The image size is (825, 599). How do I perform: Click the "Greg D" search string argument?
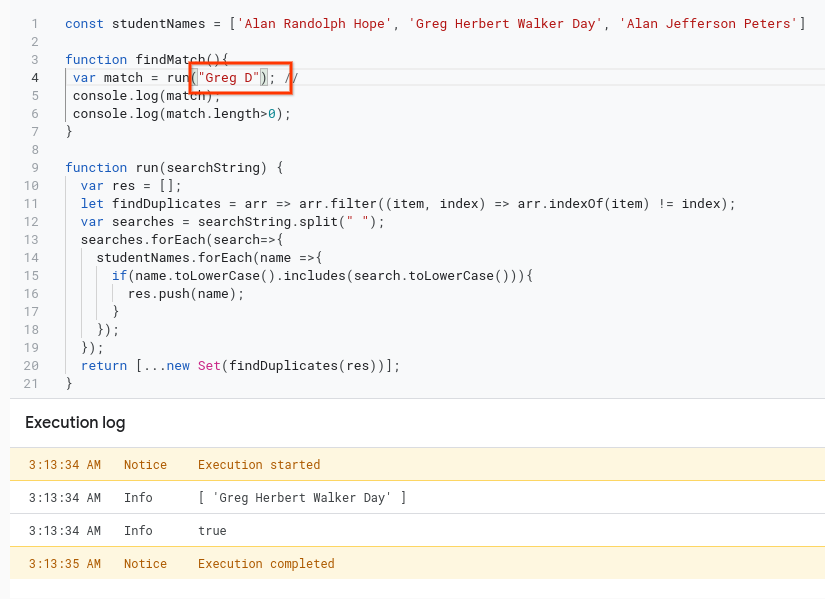coord(228,78)
